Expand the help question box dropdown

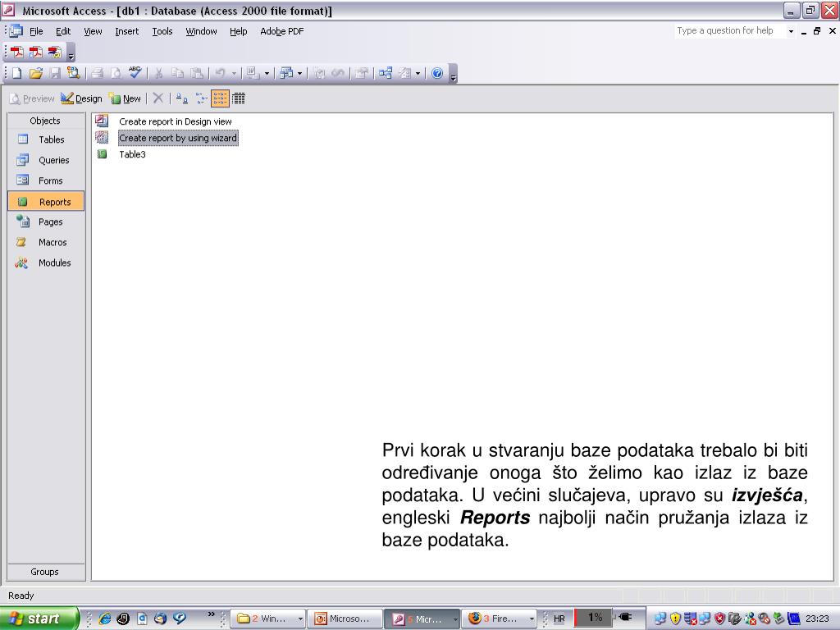click(791, 31)
